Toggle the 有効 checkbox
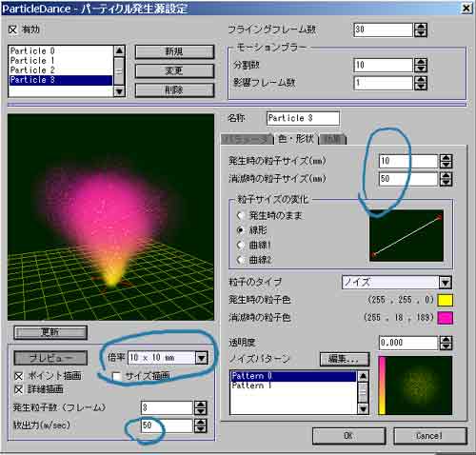 click(x=12, y=30)
